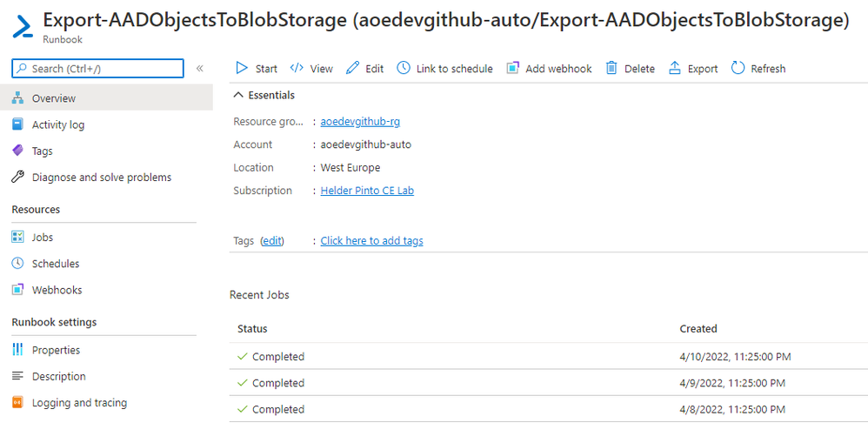Select Tags in the sidebar
Image resolution: width=868 pixels, height=423 pixels.
click(x=42, y=151)
